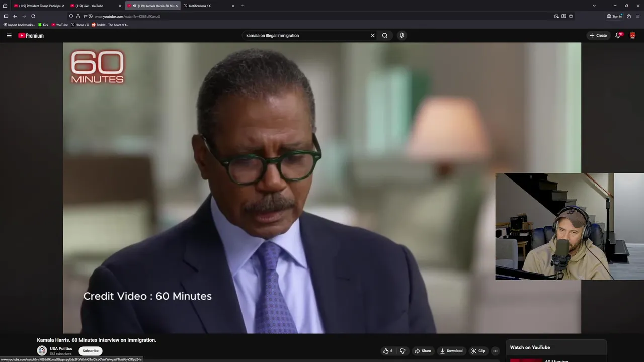The image size is (644, 362).
Task: Go forward one page
Action: tap(24, 16)
